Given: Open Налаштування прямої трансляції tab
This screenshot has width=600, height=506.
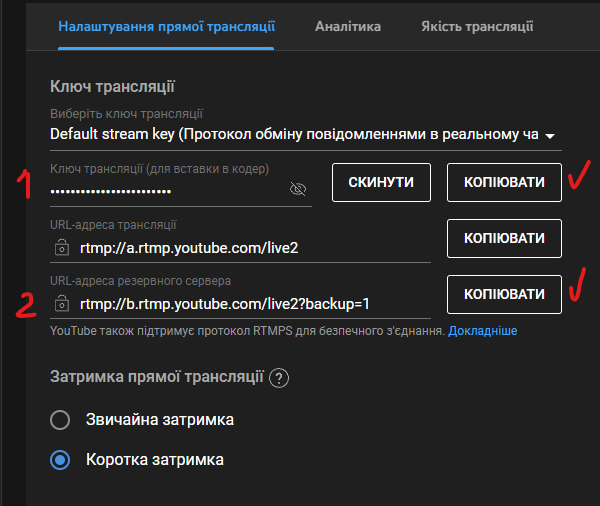Looking at the screenshot, I should coord(166,26).
